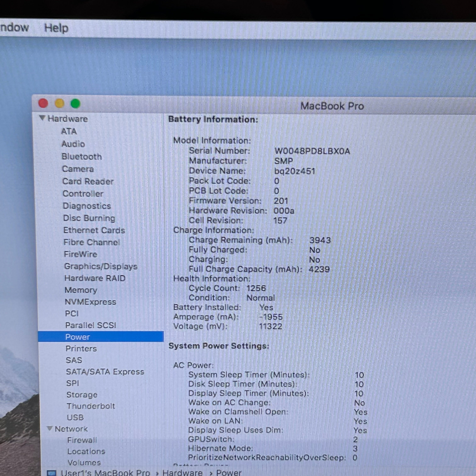The image size is (476, 476).
Task: Click the MacBook Pro window title
Action: coord(332,106)
